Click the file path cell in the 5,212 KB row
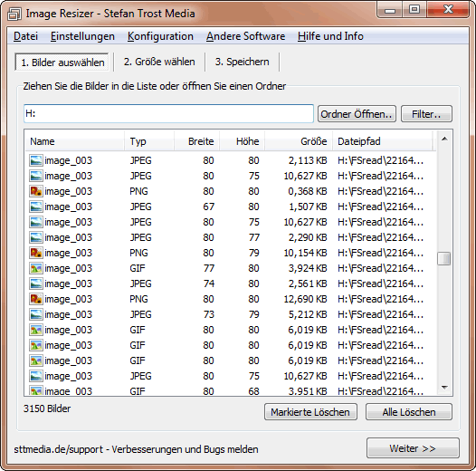Screen dimensions: 476x471 (380, 314)
